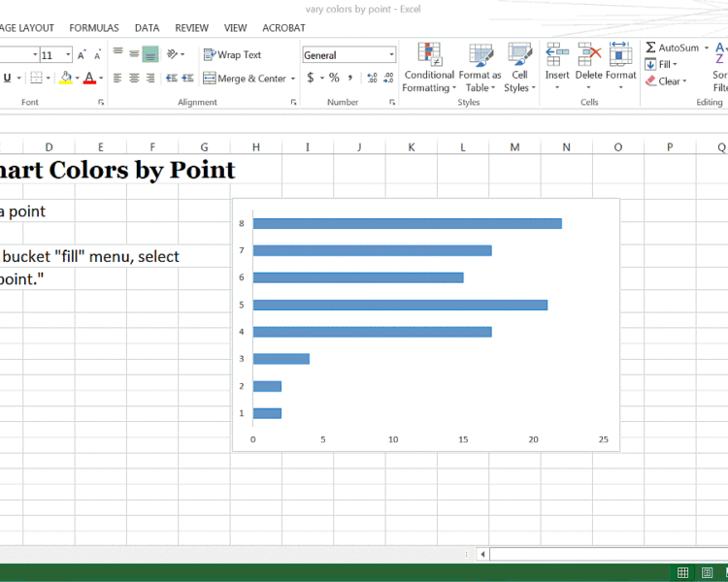Click the Percent Style icon
The height and width of the screenshot is (582, 728).
334,78
